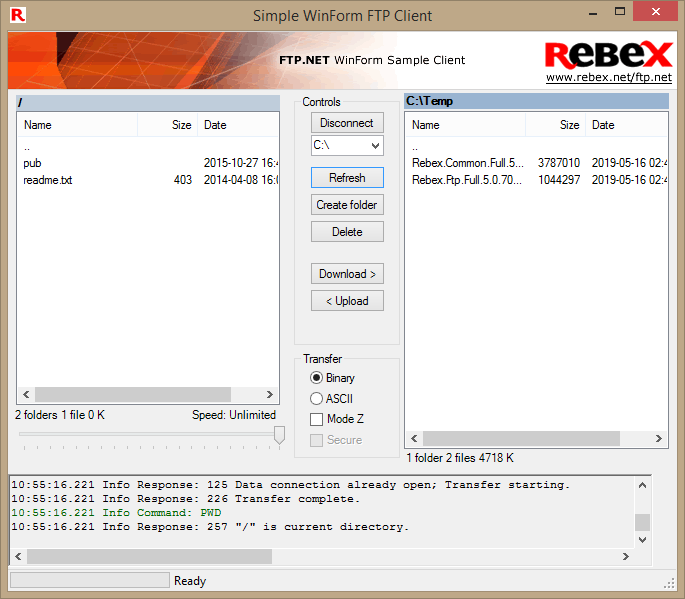685x599 pixels.
Task: Select the Binary transfer radio button
Action: click(332, 377)
